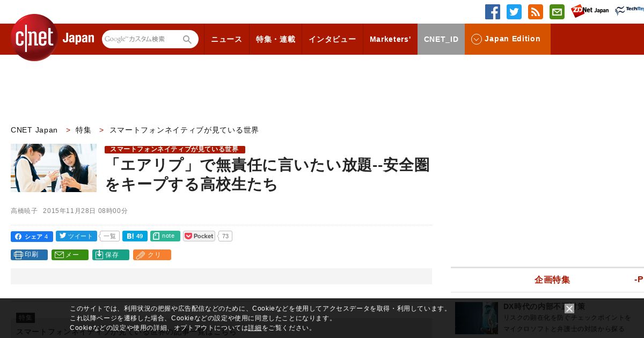Open the ニュース menu
The height and width of the screenshot is (338, 644).
(226, 39)
